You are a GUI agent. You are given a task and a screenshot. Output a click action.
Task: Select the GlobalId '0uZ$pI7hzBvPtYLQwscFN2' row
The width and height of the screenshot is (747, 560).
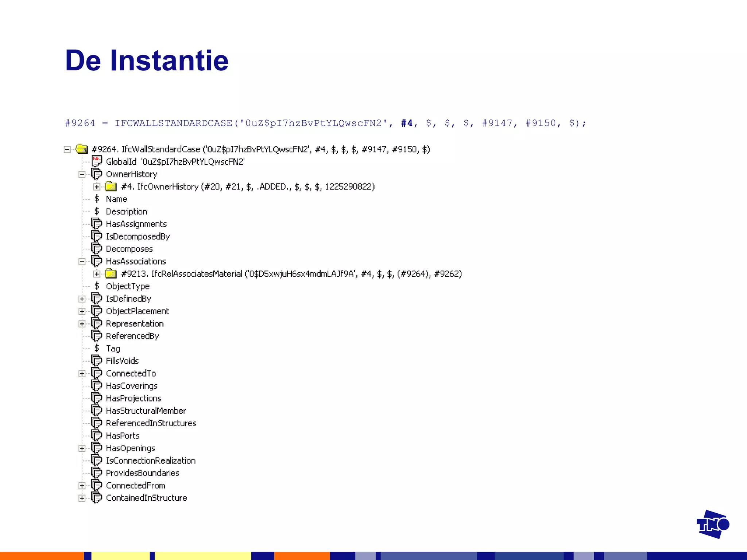coord(175,162)
